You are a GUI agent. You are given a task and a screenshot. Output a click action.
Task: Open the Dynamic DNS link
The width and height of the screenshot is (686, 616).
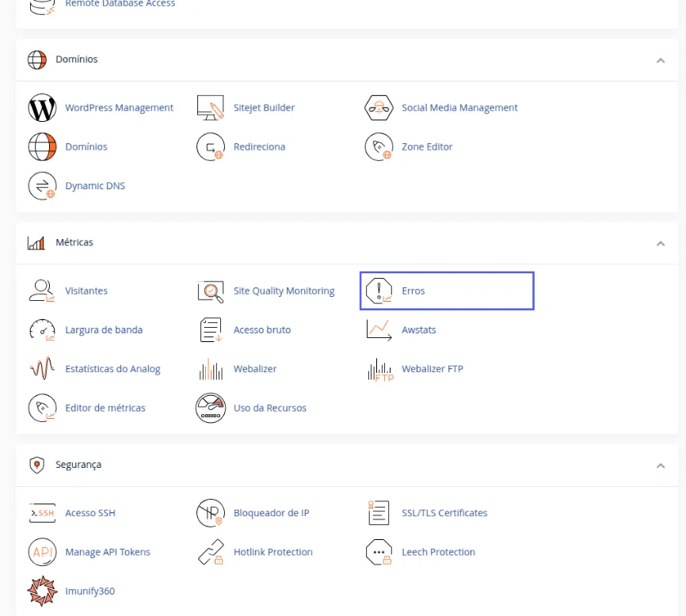click(x=95, y=186)
